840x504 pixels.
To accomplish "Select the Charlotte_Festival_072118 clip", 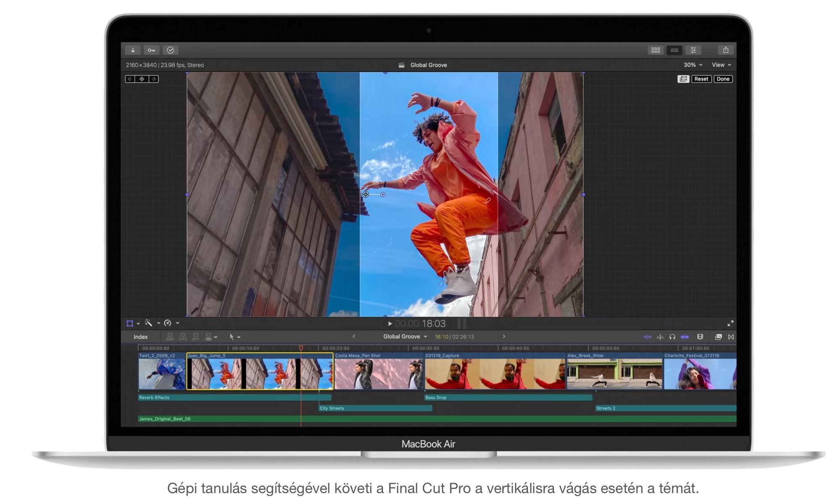I will 700,371.
